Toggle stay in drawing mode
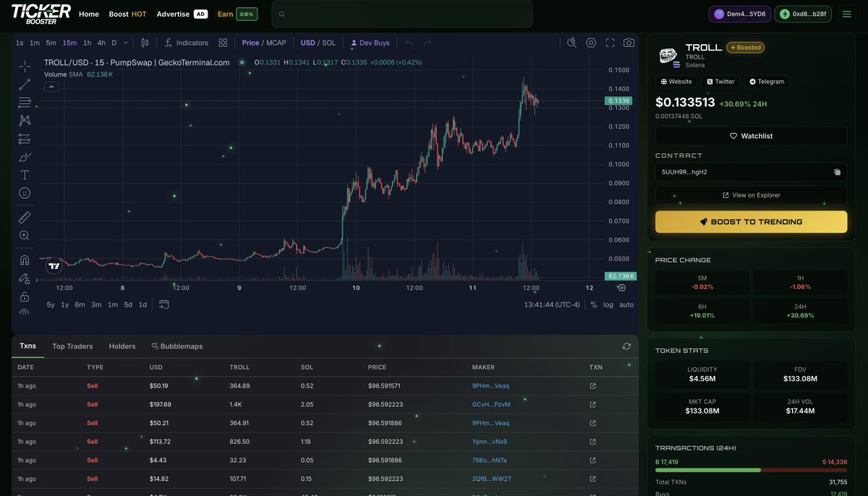This screenshot has height=496, width=868. (25, 278)
